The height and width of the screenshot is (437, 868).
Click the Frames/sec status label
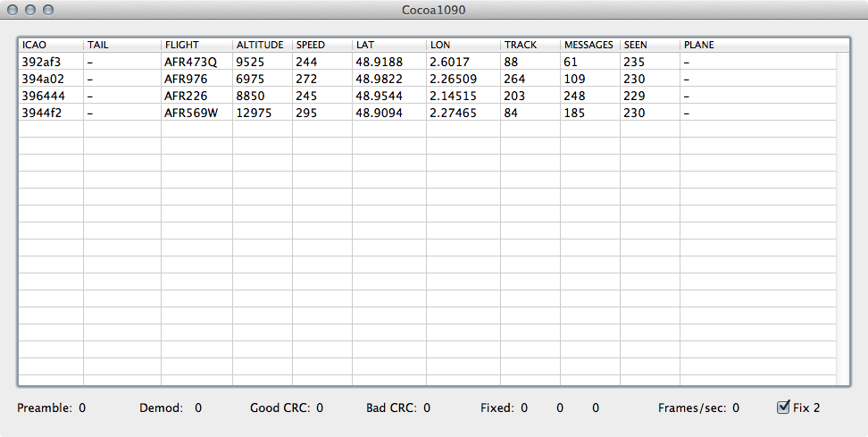click(x=692, y=408)
